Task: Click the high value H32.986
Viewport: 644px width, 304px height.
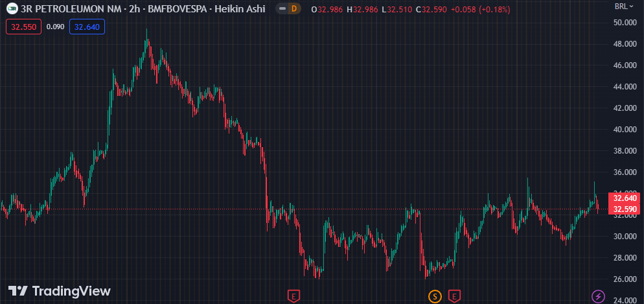Action: coord(362,9)
